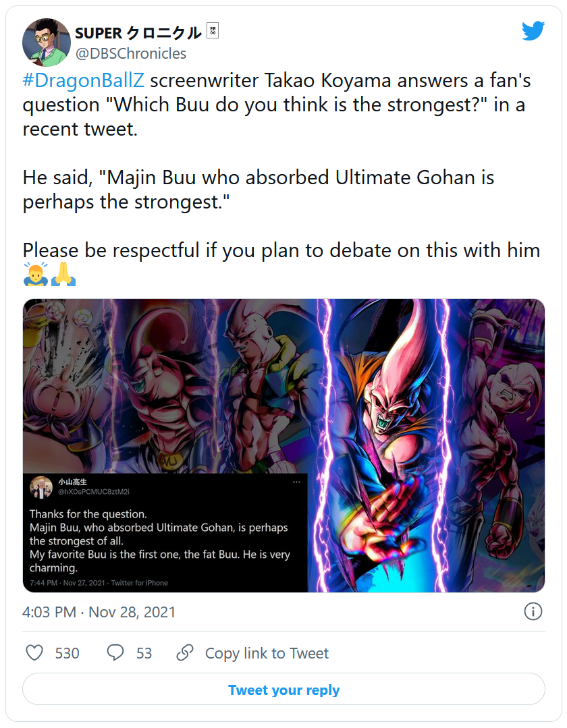Screen dimensions: 567x728
Task: Open tweet info circle icon
Action: click(533, 611)
